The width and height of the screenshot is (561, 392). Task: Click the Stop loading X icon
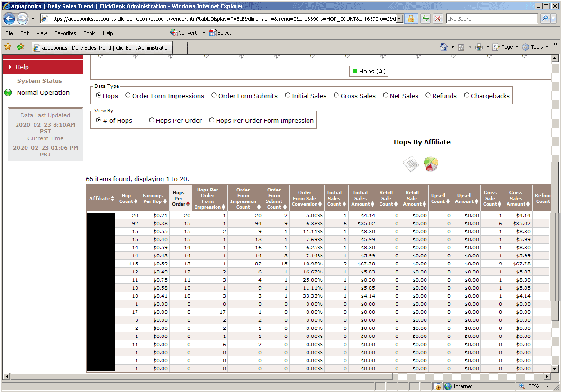438,19
